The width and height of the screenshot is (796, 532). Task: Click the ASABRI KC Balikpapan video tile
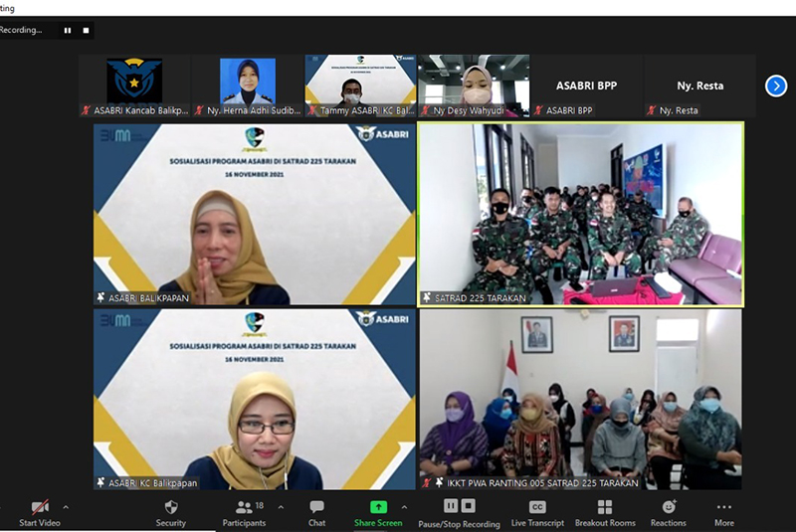click(255, 399)
